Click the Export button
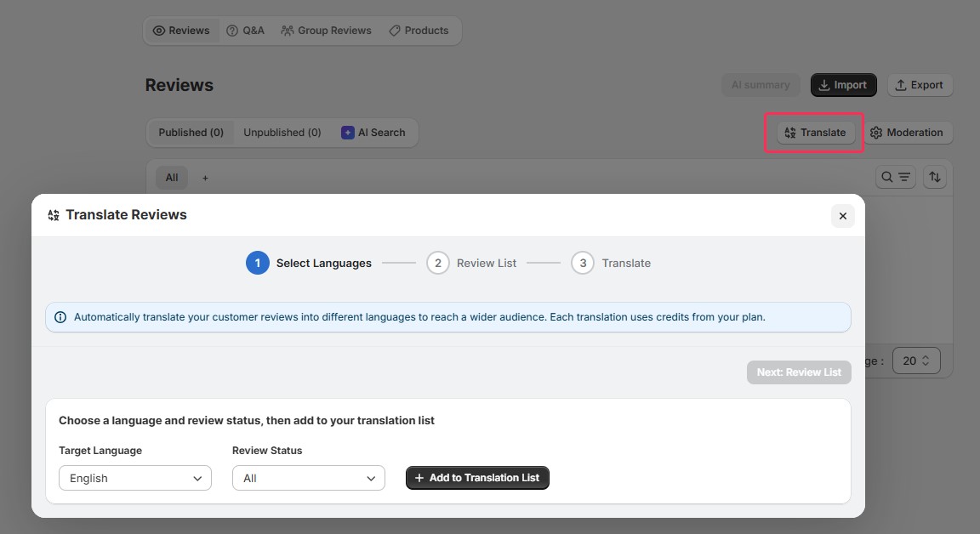The height and width of the screenshot is (534, 980). [x=920, y=85]
